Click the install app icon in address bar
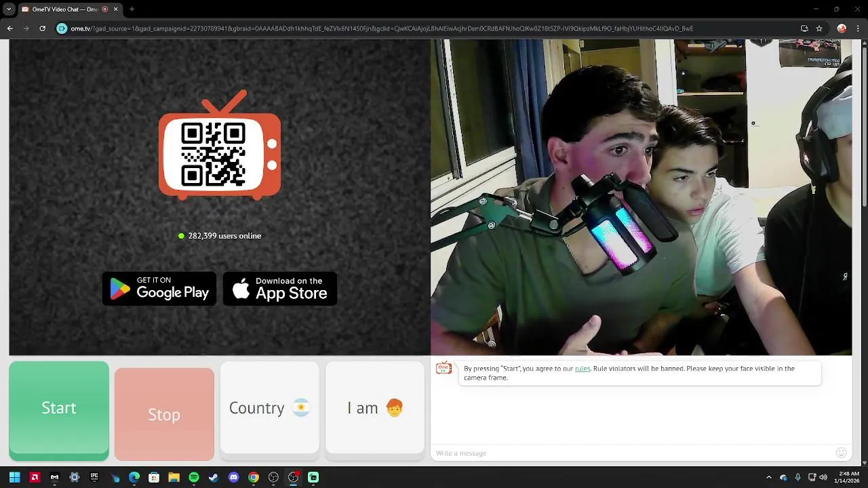The width and height of the screenshot is (868, 488). 804,28
